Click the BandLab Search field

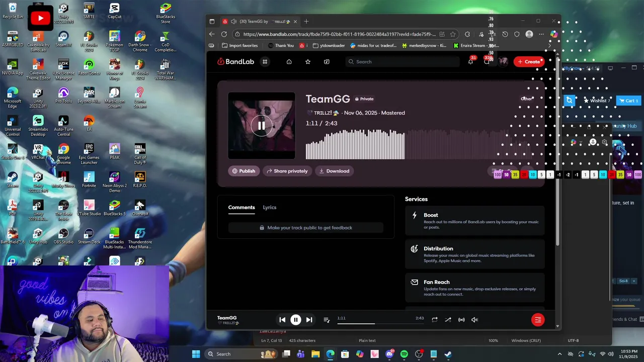(403, 62)
